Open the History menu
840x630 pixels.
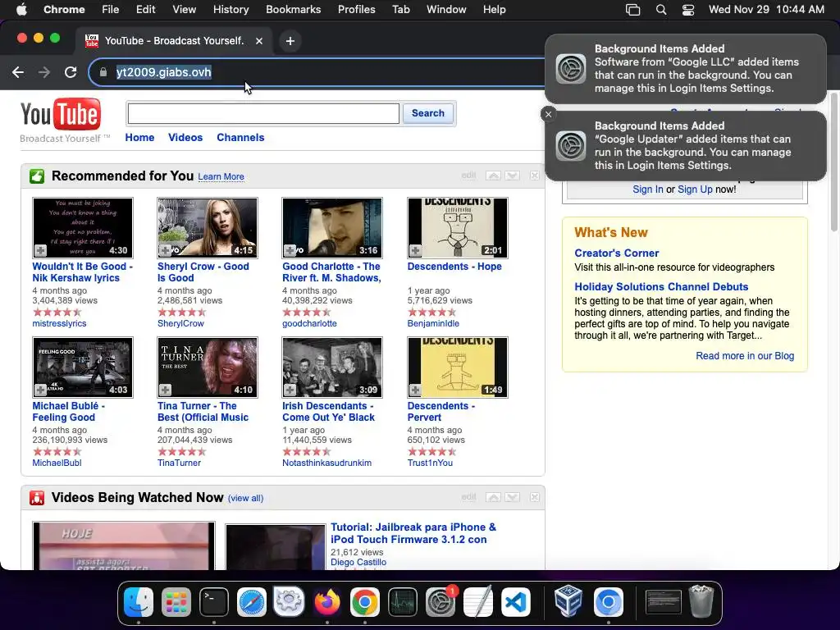[x=231, y=9]
